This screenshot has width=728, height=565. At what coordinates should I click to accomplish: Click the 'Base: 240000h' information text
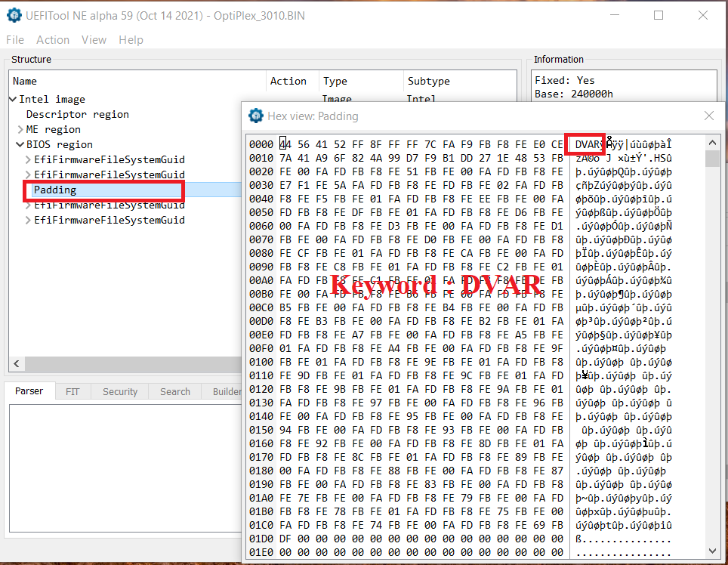[x=574, y=94]
